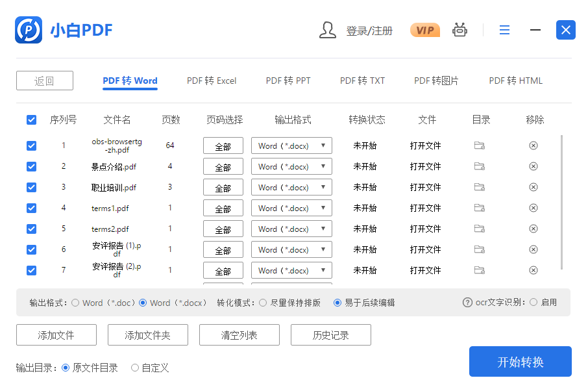Click the VIP membership badge icon
This screenshot has height=391, width=588.
(424, 30)
